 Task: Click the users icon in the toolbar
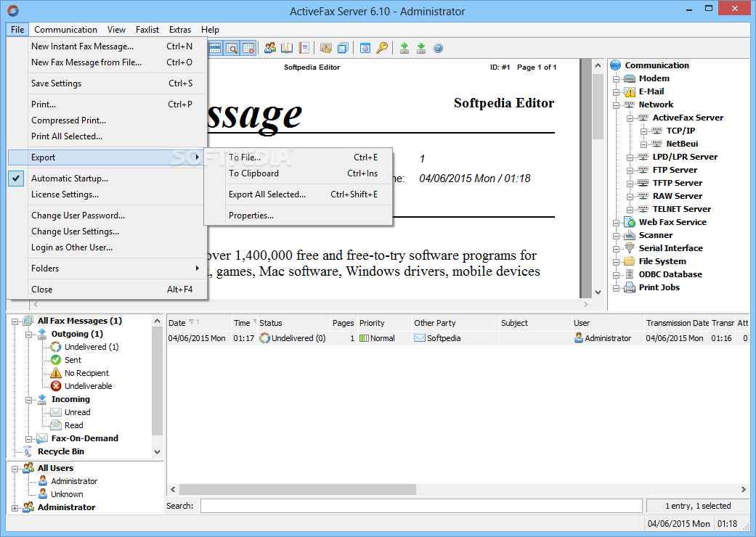270,49
